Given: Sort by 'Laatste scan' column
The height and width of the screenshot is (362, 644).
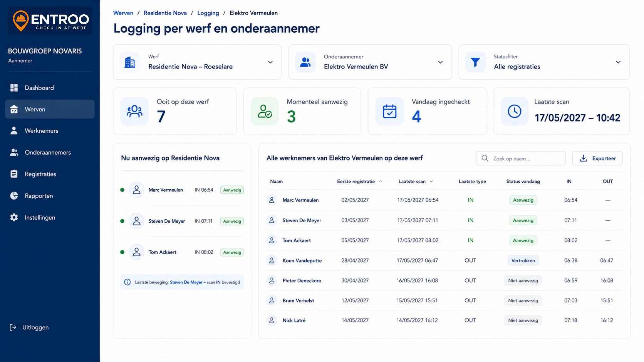Looking at the screenshot, I should [416, 181].
